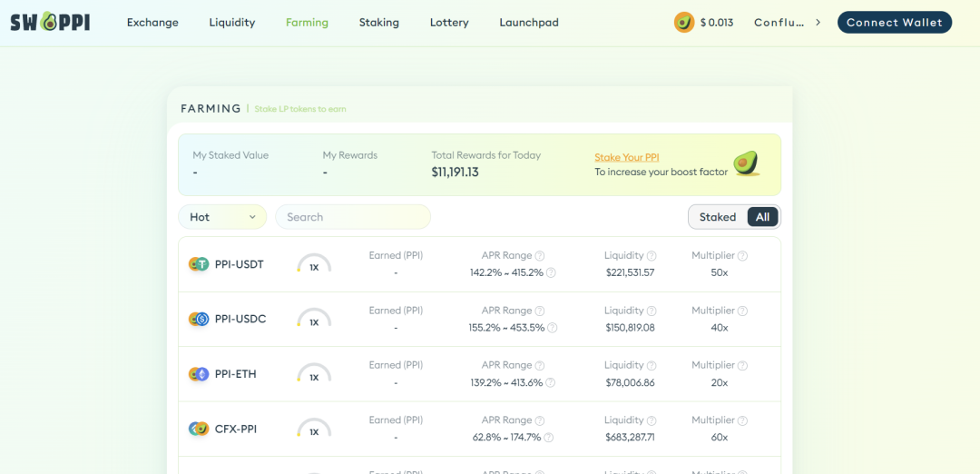Click the PPI-ETH token pair icon
This screenshot has width=980, height=474.
199,374
